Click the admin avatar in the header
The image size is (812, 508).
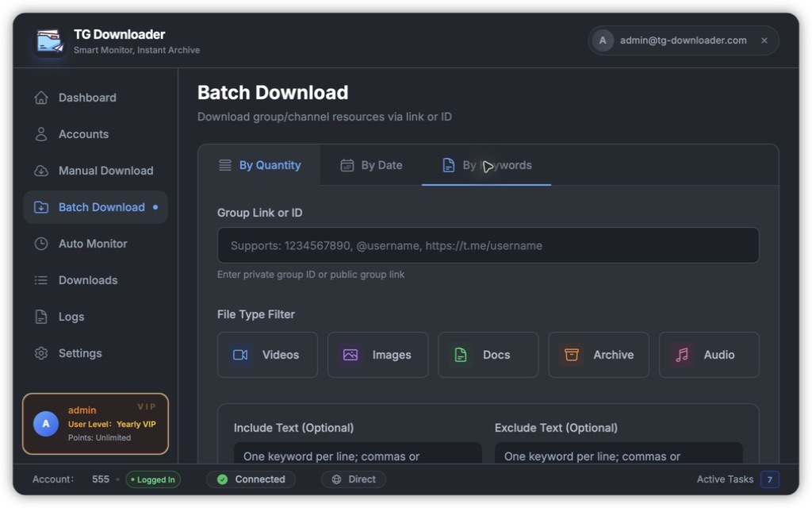pos(603,40)
